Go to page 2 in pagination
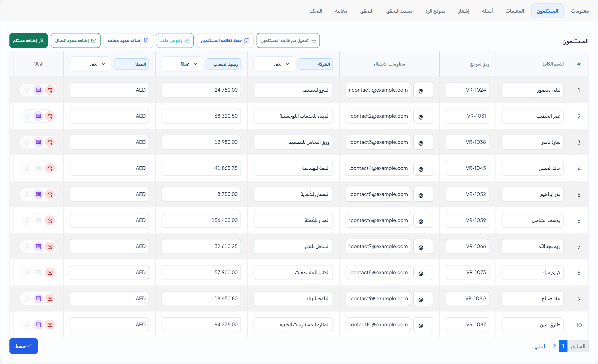 (x=554, y=346)
